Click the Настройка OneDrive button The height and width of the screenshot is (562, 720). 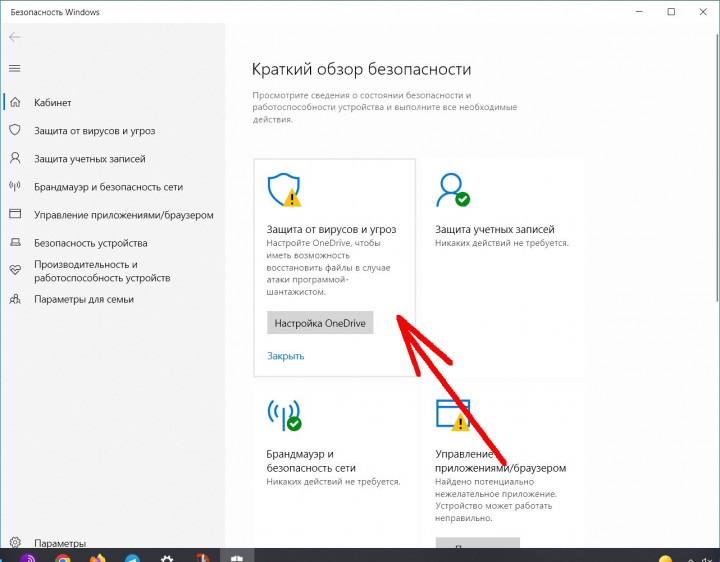tap(320, 323)
